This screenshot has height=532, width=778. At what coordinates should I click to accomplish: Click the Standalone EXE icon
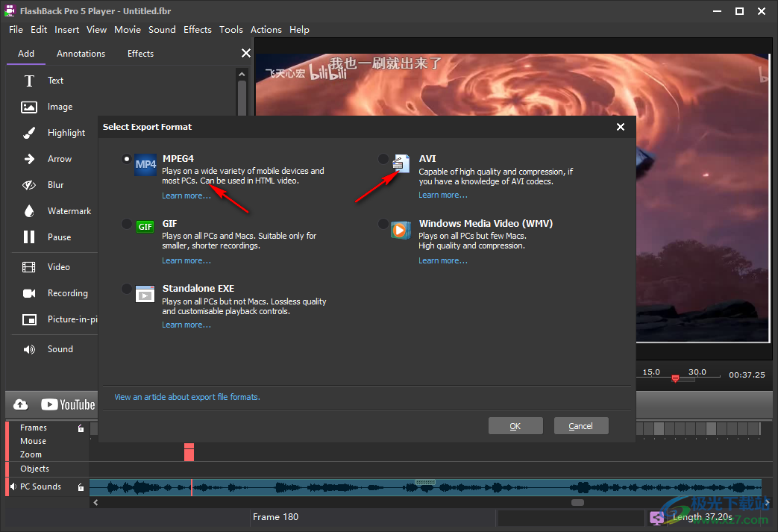145,294
